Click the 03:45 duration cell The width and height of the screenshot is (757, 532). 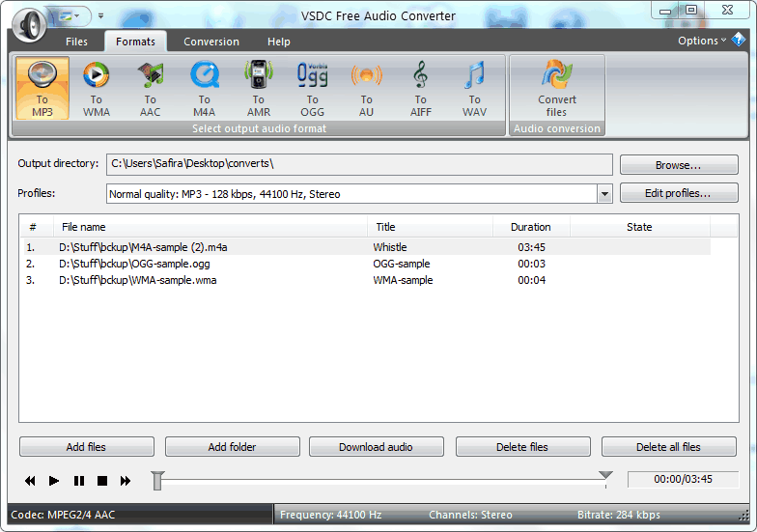point(531,247)
